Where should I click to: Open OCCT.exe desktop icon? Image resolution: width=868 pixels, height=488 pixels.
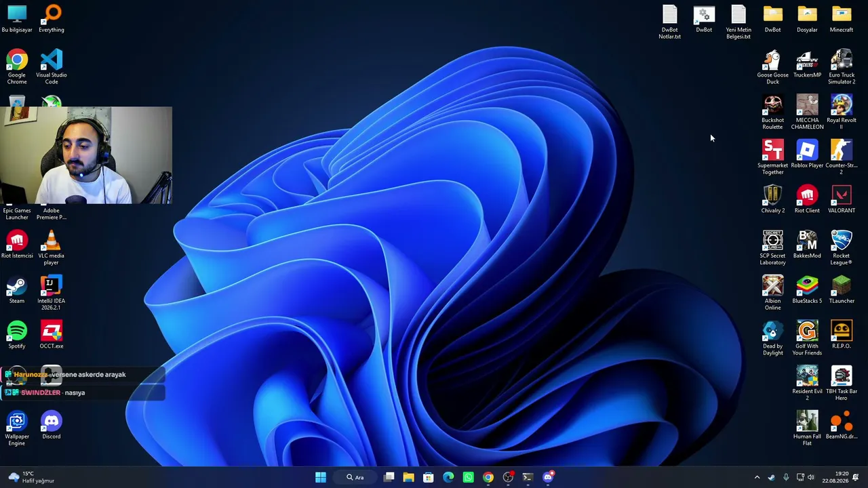click(52, 335)
